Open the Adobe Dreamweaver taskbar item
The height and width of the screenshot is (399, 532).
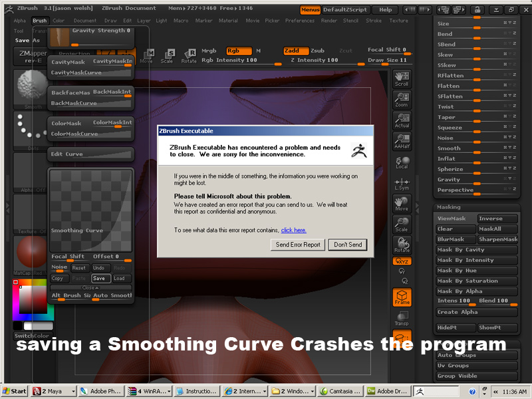pyautogui.click(x=388, y=391)
